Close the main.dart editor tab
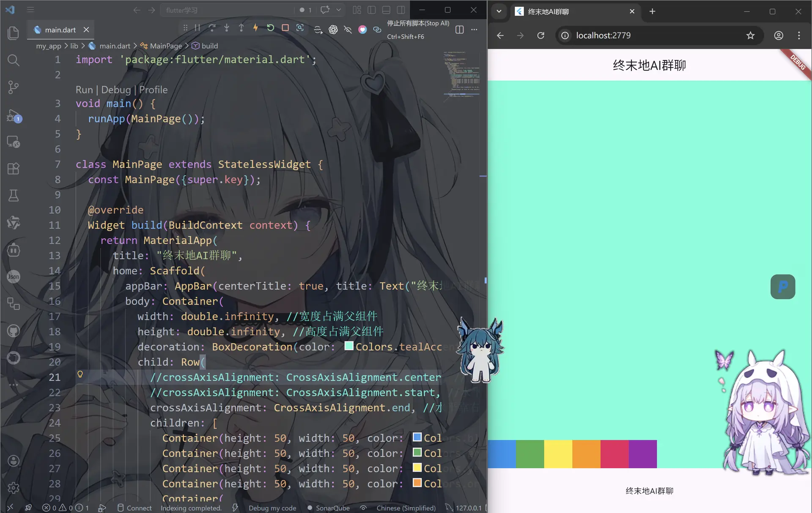The width and height of the screenshot is (812, 513). point(86,30)
